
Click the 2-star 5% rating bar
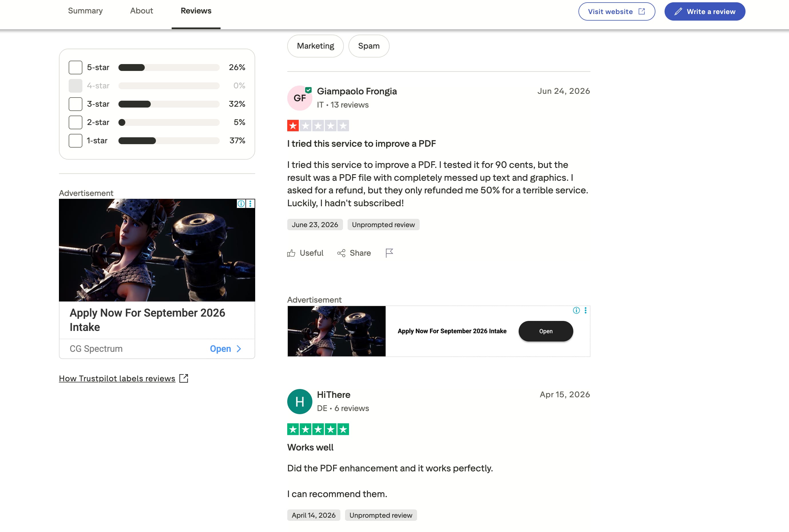(x=169, y=122)
